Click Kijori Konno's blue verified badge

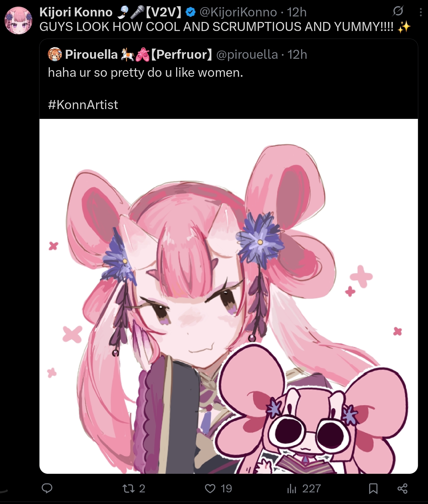pyautogui.click(x=190, y=12)
